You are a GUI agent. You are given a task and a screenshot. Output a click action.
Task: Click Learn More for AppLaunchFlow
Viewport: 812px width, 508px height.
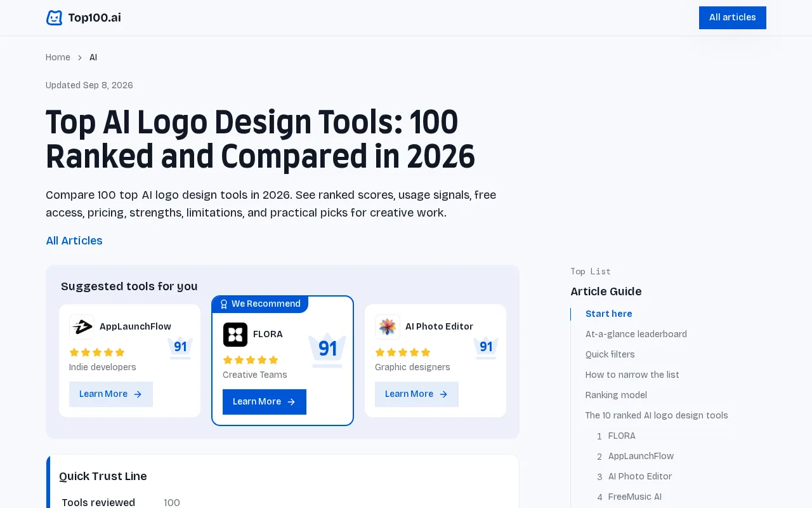[111, 394]
